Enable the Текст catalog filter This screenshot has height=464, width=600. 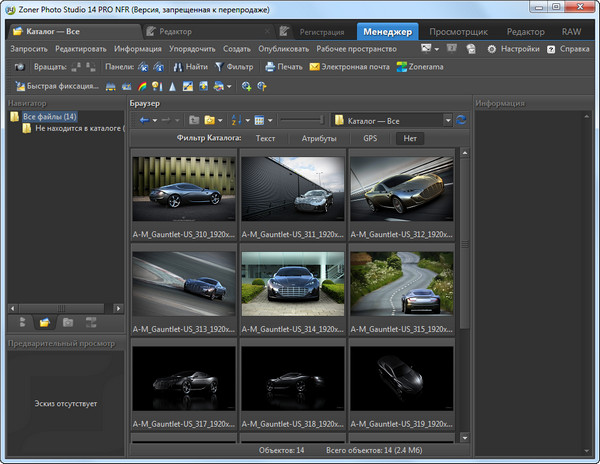tap(265, 139)
